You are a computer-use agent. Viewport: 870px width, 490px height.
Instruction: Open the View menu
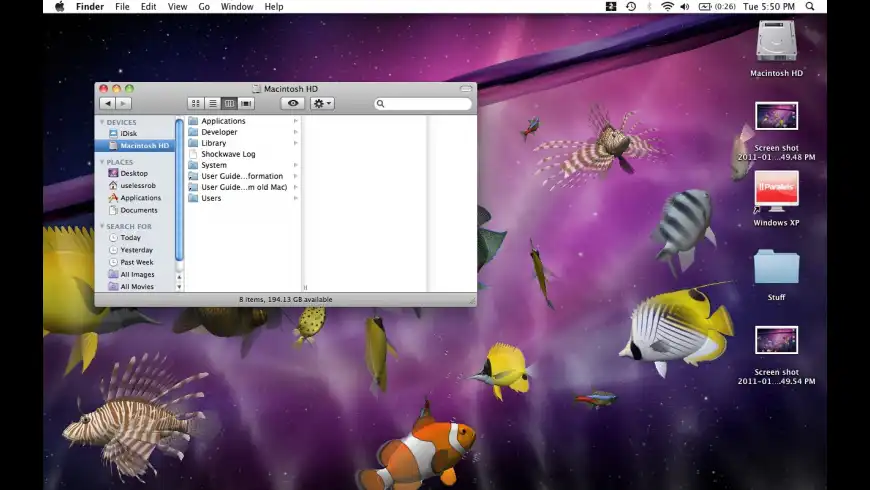pos(177,7)
